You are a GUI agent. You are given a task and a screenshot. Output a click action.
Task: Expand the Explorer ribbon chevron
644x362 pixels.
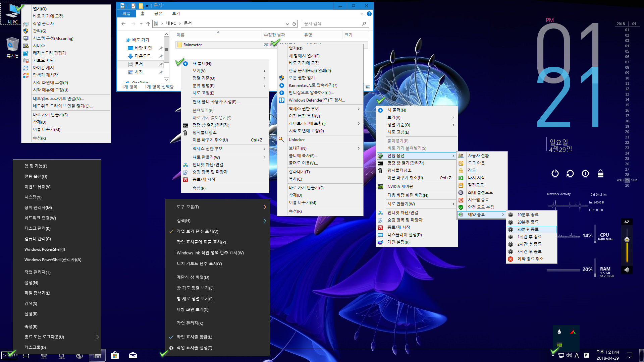pos(362,14)
